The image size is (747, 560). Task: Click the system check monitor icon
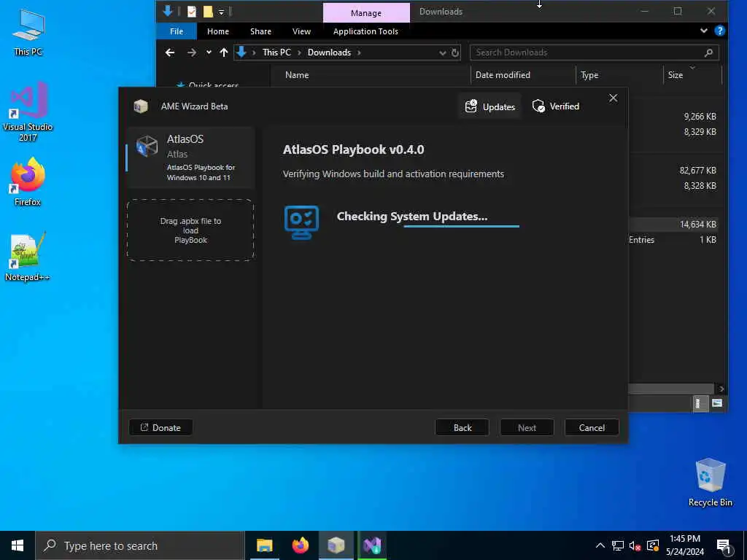coord(301,222)
